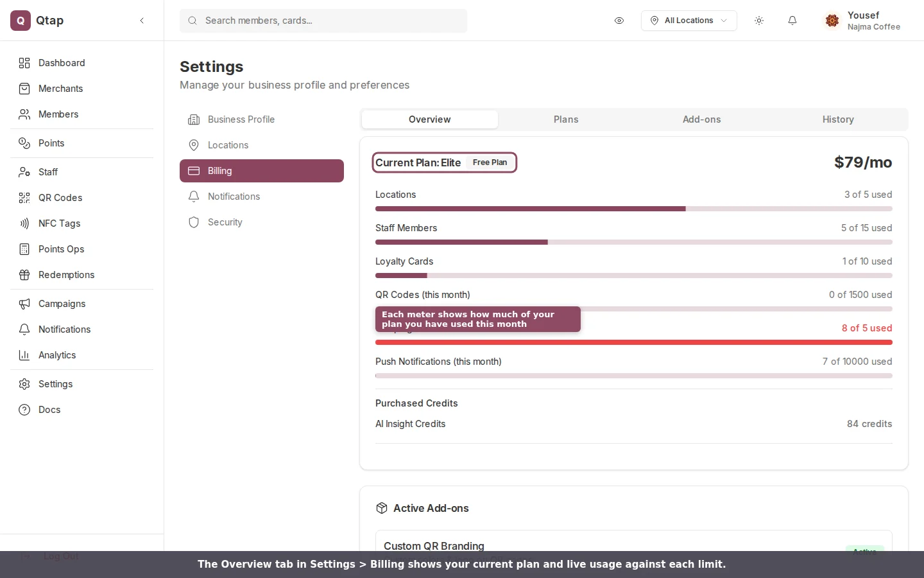Image resolution: width=924 pixels, height=578 pixels.
Task: Click the Current Plan: Elite heading
Action: [418, 162]
